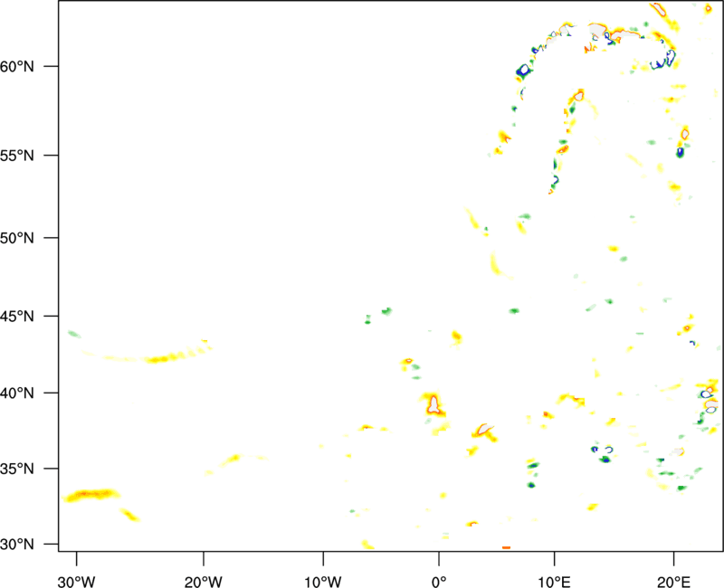Click the 55°N latitude label
This screenshot has height=588, width=724.
(17, 155)
